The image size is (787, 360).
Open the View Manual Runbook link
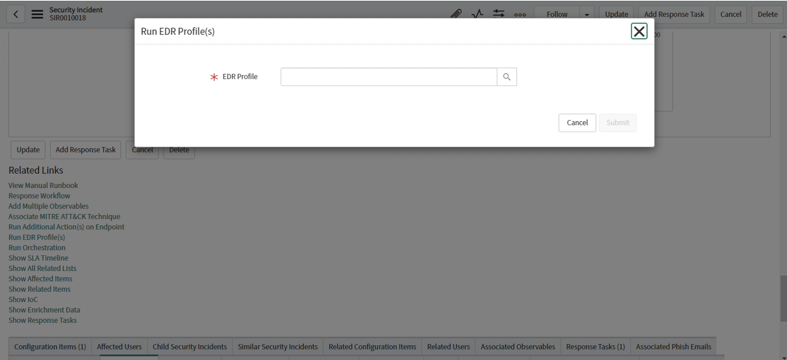(43, 185)
